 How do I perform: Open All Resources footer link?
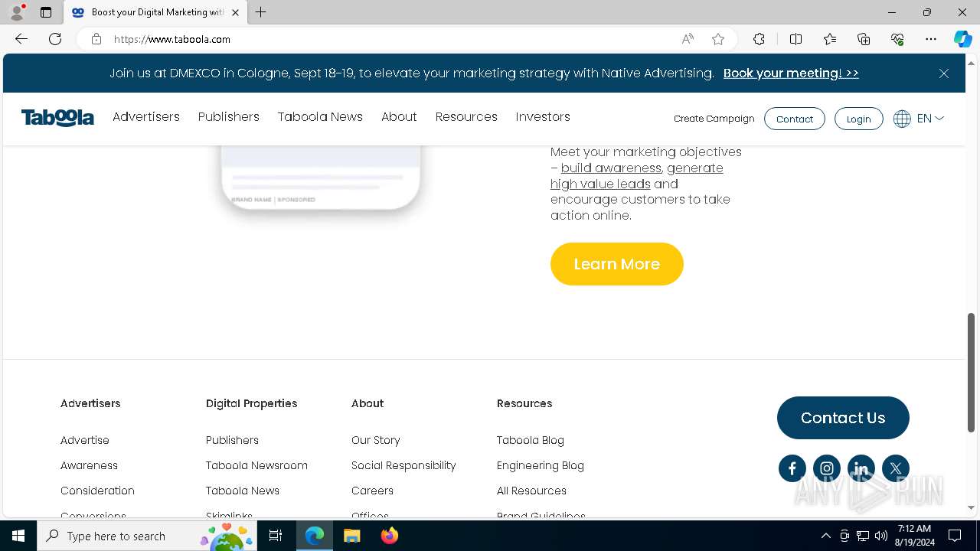pos(531,491)
